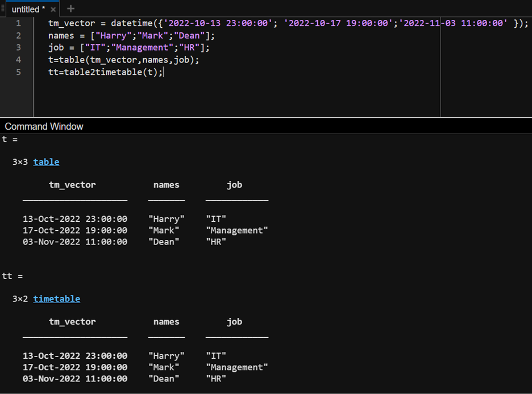This screenshot has height=394, width=532.
Task: Click line number 2 in the gutter
Action: click(x=18, y=35)
